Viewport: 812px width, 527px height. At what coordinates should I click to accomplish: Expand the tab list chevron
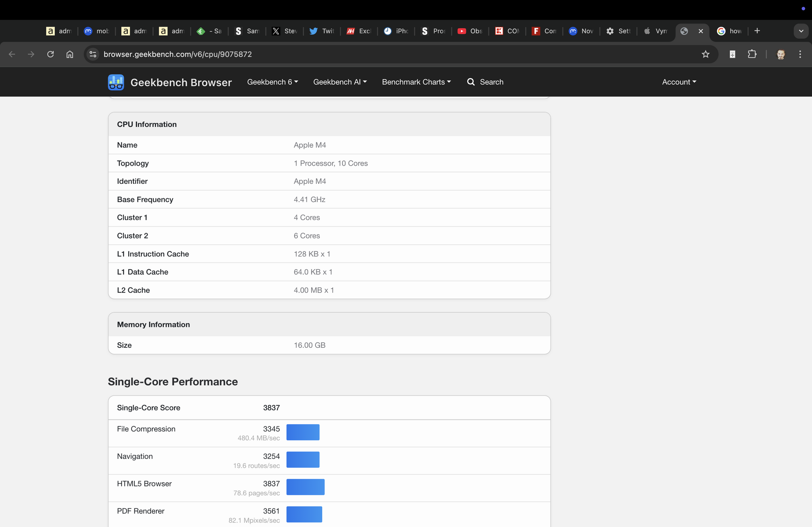pyautogui.click(x=801, y=31)
